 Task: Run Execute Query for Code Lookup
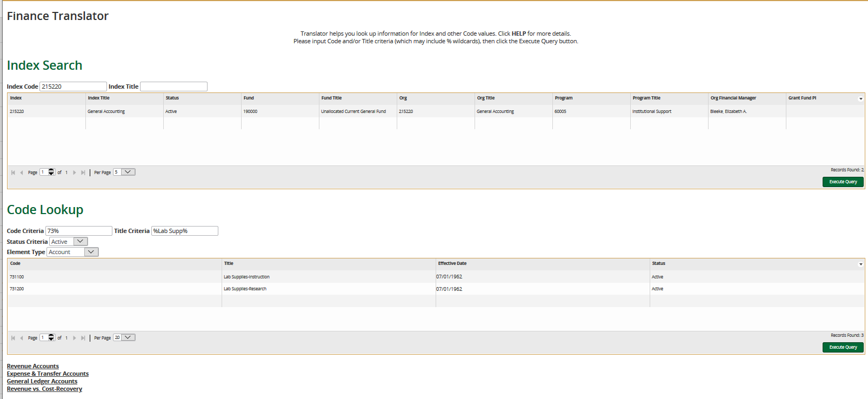(x=843, y=347)
